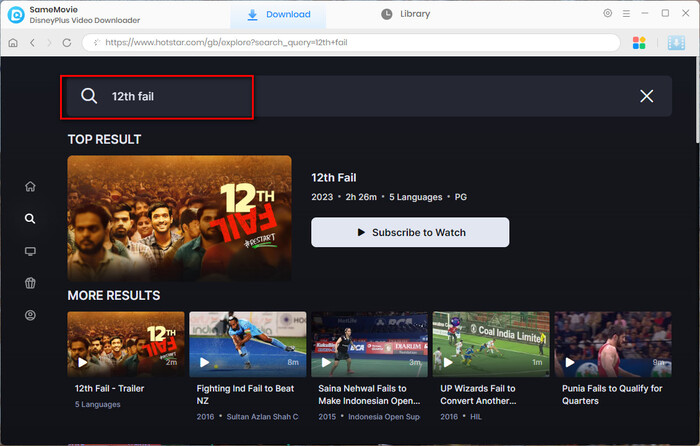The height and width of the screenshot is (446, 700).
Task: Play the UP Wizards Fail to Convert video
Action: (x=491, y=344)
